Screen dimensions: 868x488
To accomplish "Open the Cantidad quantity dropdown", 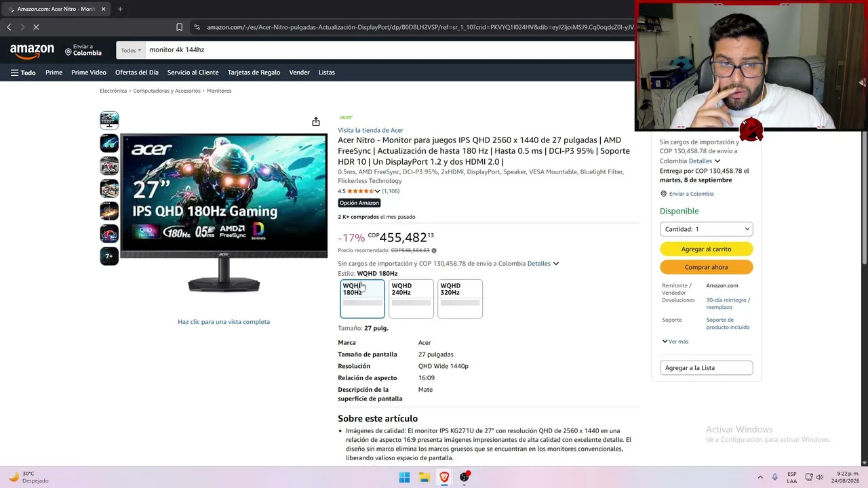I will 706,229.
